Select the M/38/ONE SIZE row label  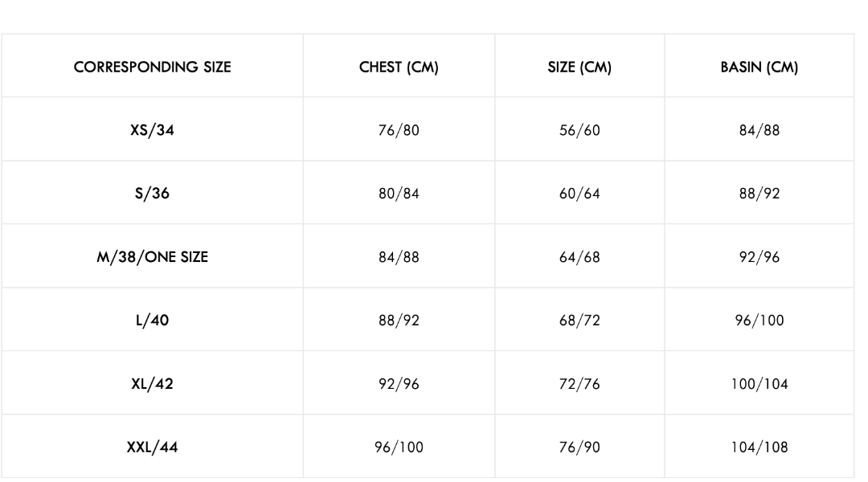[x=152, y=257]
